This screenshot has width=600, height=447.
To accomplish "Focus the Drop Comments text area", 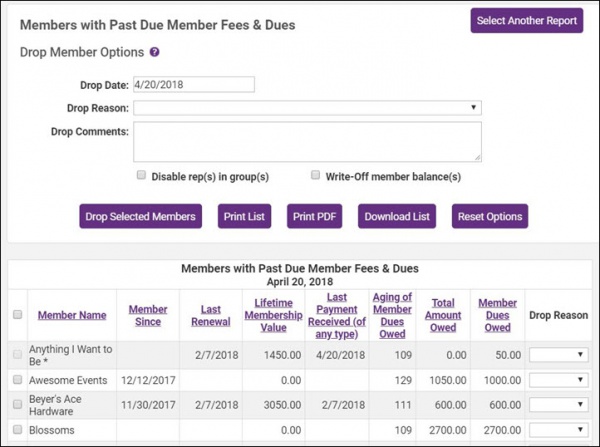I will 307,141.
